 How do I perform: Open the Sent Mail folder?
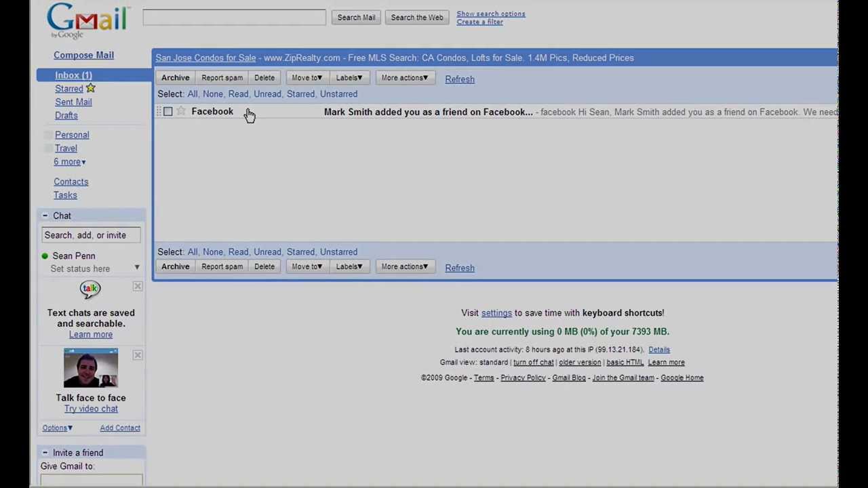(x=73, y=102)
